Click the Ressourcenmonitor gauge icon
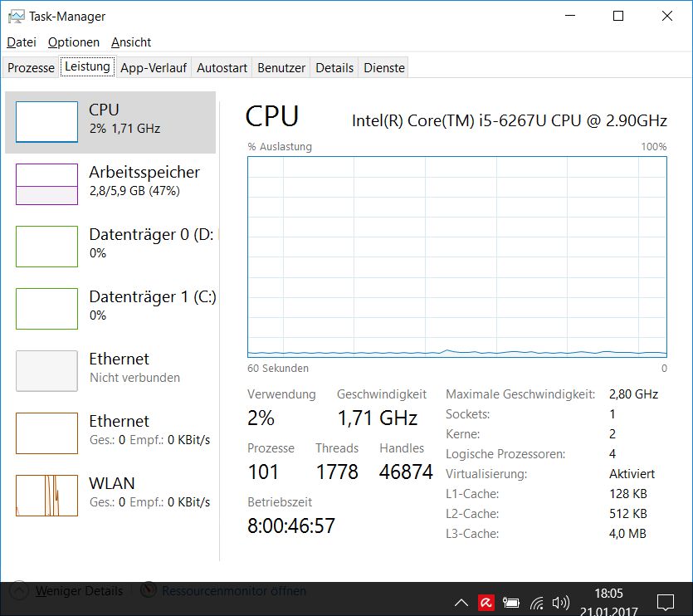 tap(149, 590)
